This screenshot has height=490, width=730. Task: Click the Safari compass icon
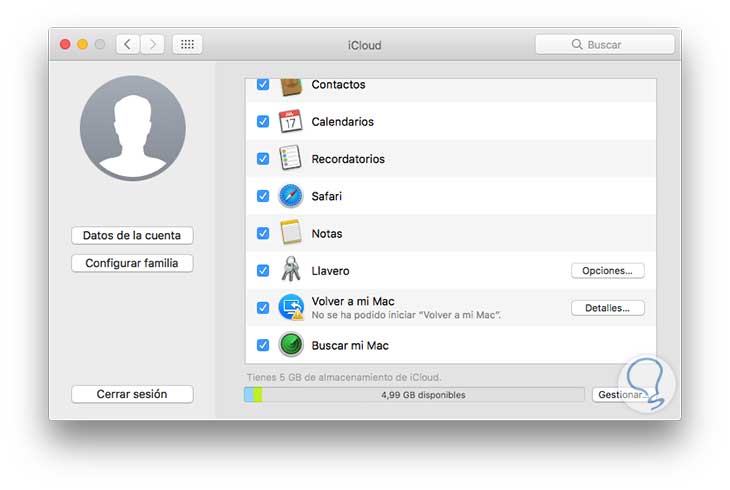291,196
